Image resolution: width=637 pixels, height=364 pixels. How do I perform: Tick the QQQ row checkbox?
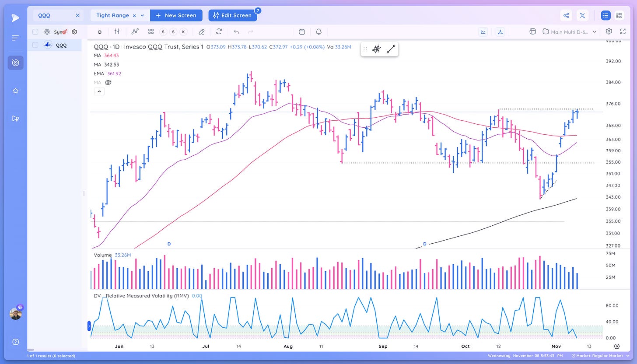pyautogui.click(x=35, y=45)
